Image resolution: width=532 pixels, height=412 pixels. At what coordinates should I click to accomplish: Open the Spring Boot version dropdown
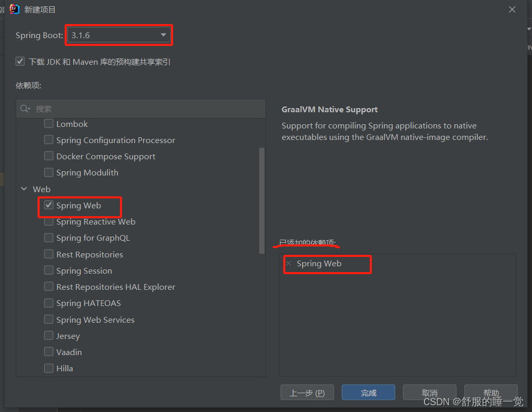point(164,34)
